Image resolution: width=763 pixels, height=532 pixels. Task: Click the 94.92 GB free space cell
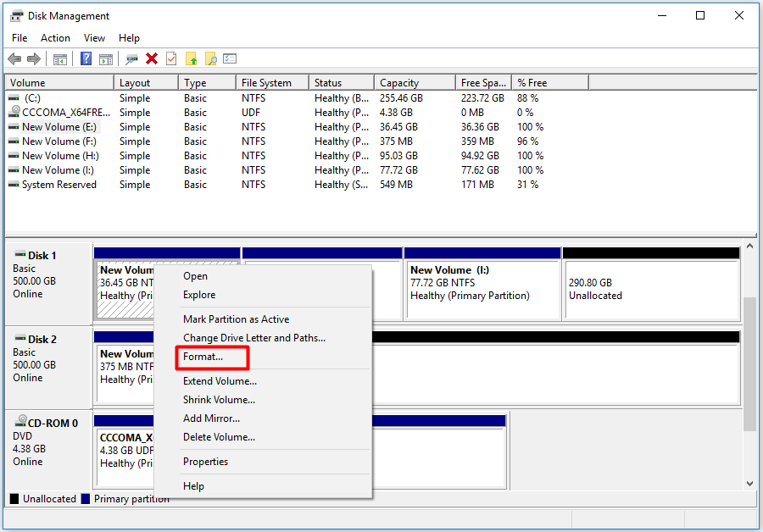point(481,156)
